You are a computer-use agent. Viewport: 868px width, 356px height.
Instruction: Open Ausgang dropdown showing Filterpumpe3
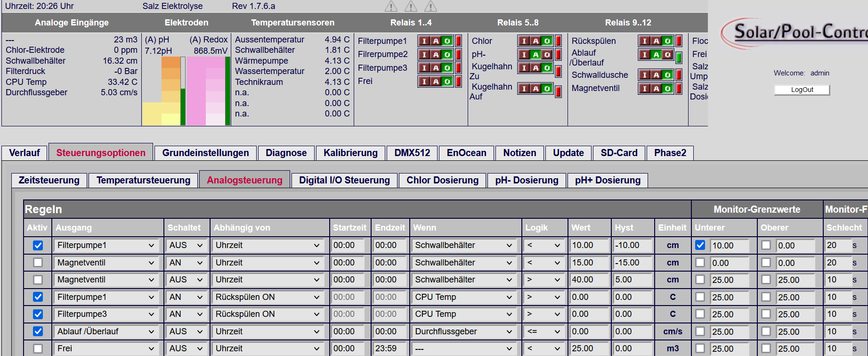point(106,314)
